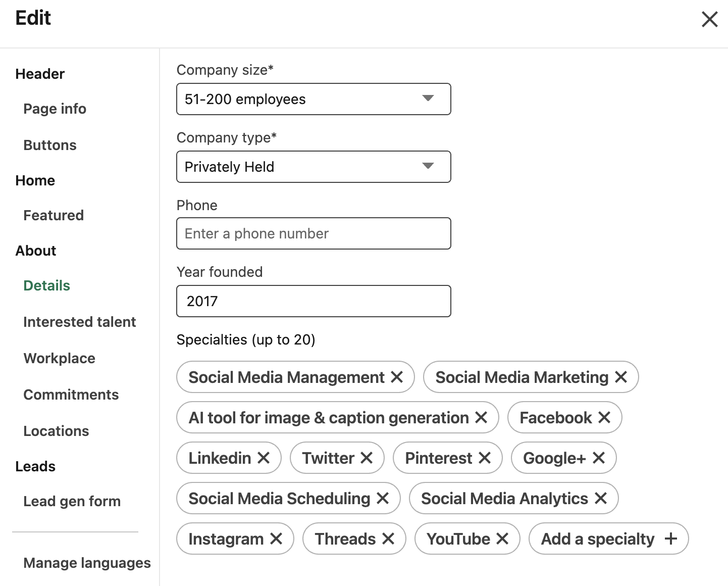Click the Home heading in sidebar
This screenshot has width=728, height=586.
(x=35, y=180)
